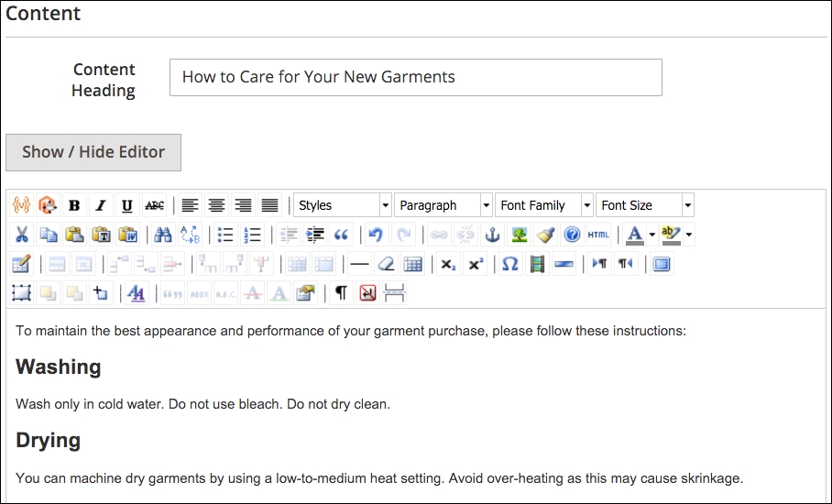Open Find and Replace tool
This screenshot has width=832, height=504.
(x=190, y=235)
